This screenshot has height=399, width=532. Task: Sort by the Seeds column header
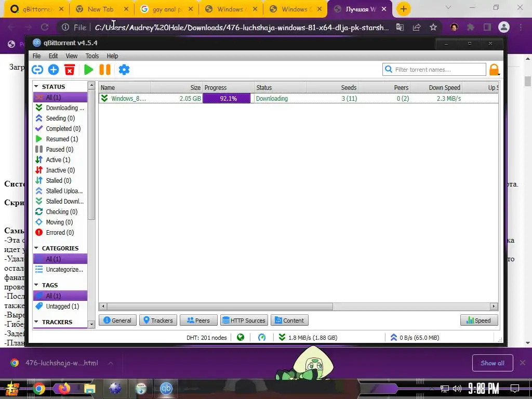point(332,87)
